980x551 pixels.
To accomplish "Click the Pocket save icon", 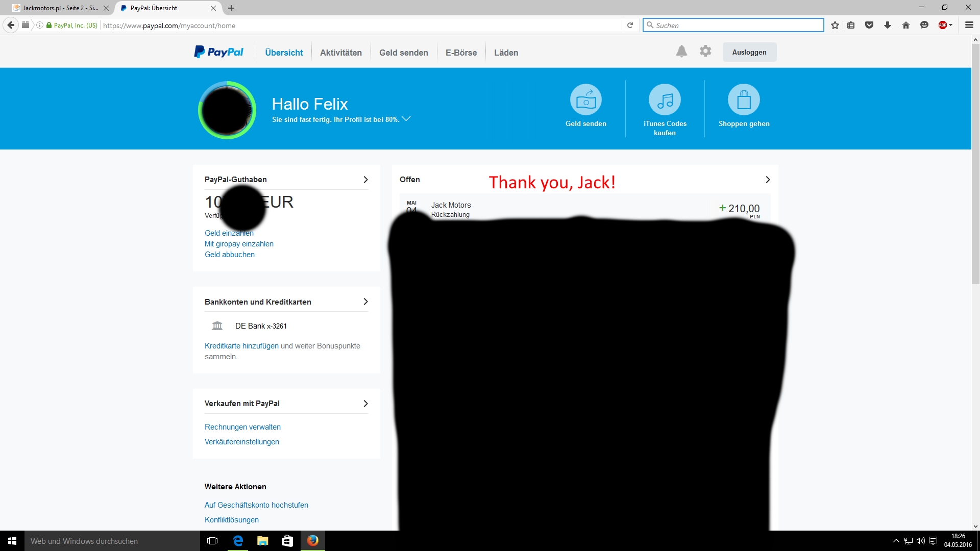I will click(869, 25).
